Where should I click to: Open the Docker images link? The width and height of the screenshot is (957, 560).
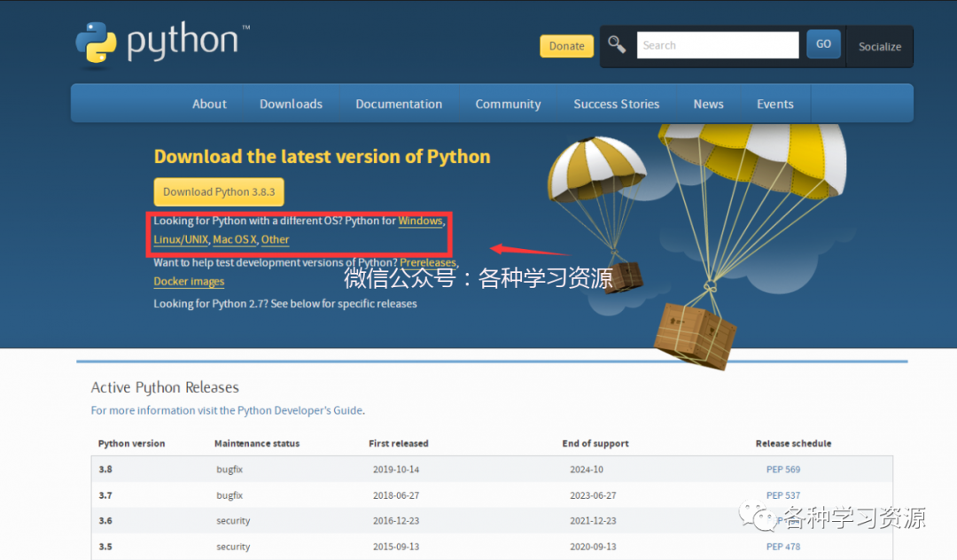pyautogui.click(x=189, y=281)
